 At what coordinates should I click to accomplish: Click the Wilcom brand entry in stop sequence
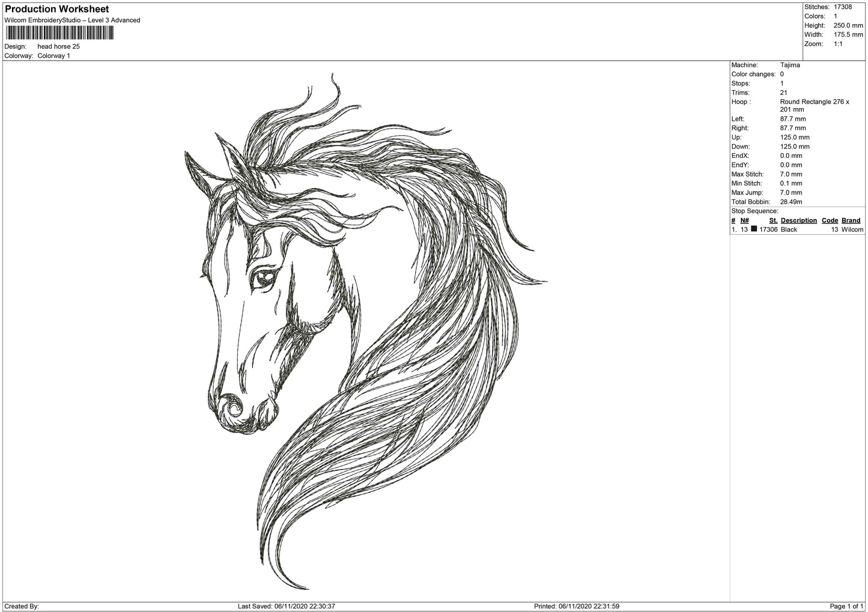tap(851, 229)
